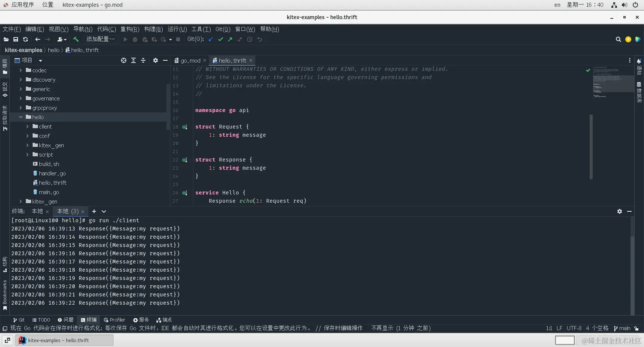The width and height of the screenshot is (644, 347).
Task: Click the Open folder toolbar icon
Action: tap(6, 39)
